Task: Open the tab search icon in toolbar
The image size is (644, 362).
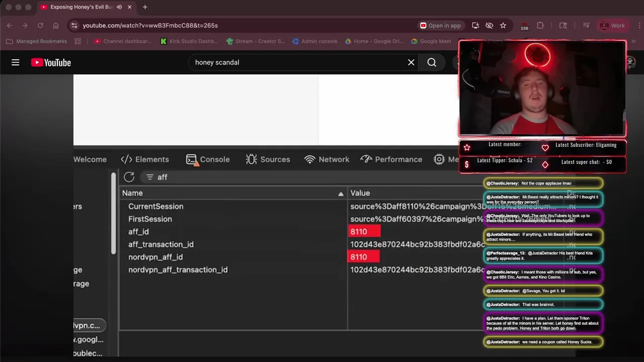Action: click(563, 25)
